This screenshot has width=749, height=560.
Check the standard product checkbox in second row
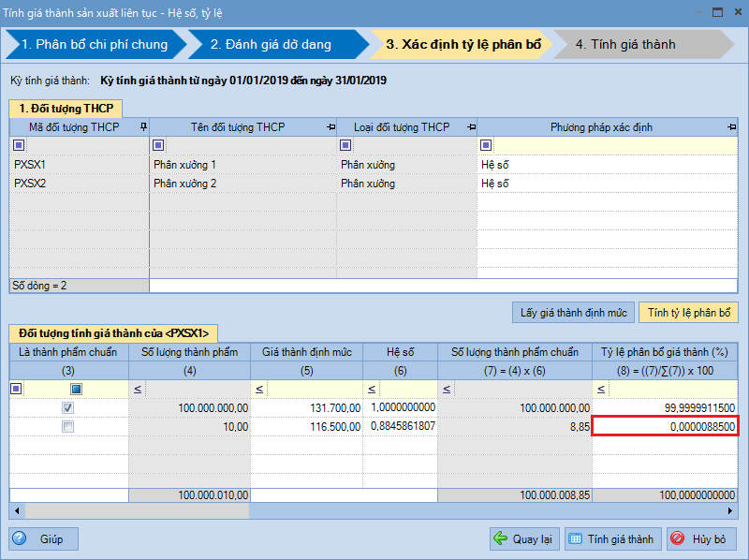click(68, 427)
